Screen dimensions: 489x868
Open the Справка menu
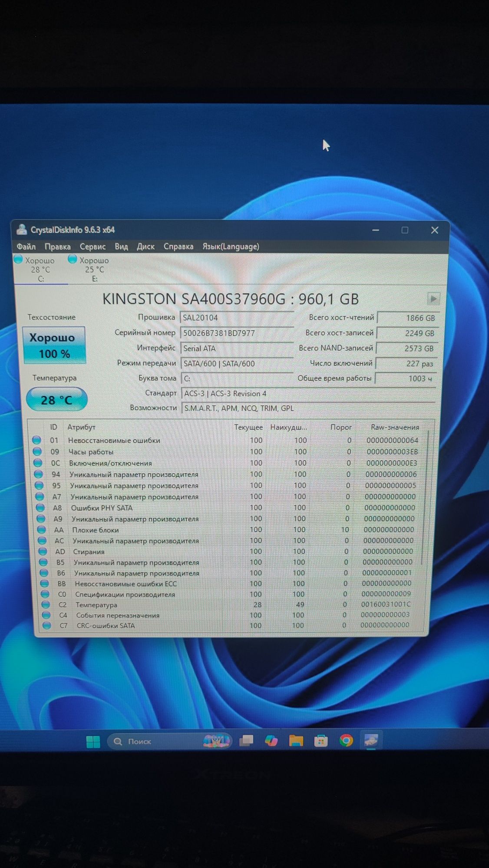pyautogui.click(x=178, y=247)
